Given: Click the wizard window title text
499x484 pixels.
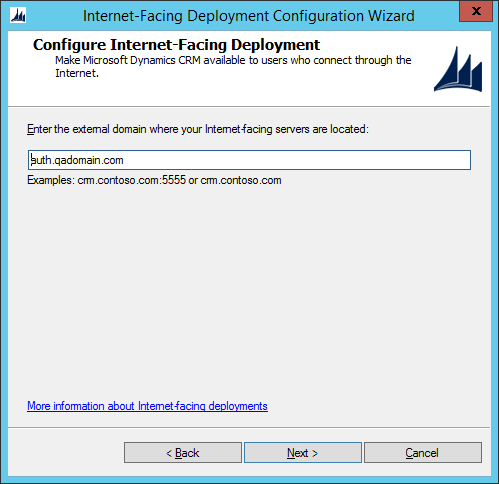Looking at the screenshot, I should (x=249, y=16).
